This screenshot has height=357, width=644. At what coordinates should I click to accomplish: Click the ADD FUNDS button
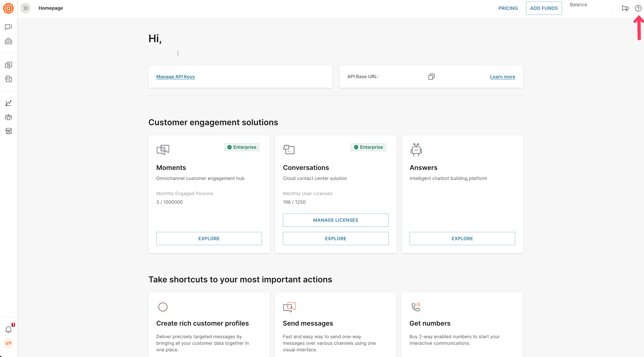click(544, 8)
